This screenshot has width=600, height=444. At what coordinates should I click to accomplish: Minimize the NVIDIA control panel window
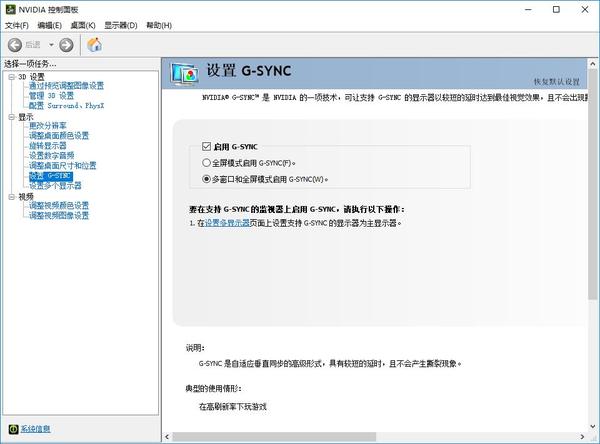(x=528, y=9)
